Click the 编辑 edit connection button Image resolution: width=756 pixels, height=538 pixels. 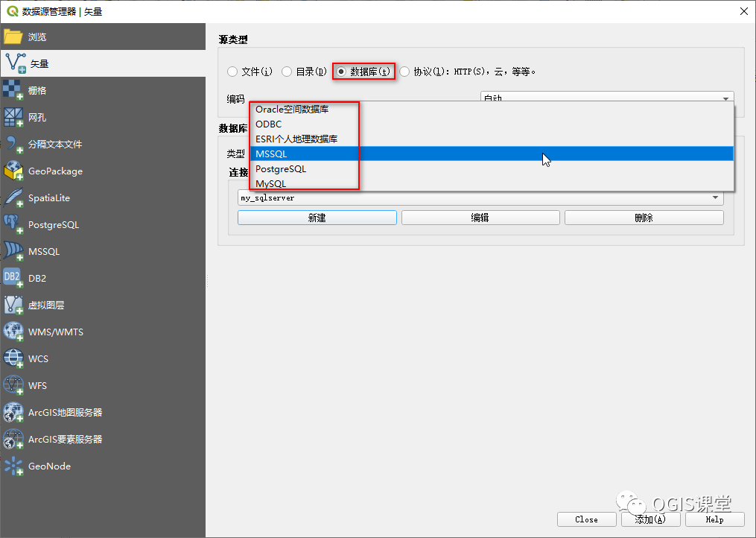(x=480, y=218)
